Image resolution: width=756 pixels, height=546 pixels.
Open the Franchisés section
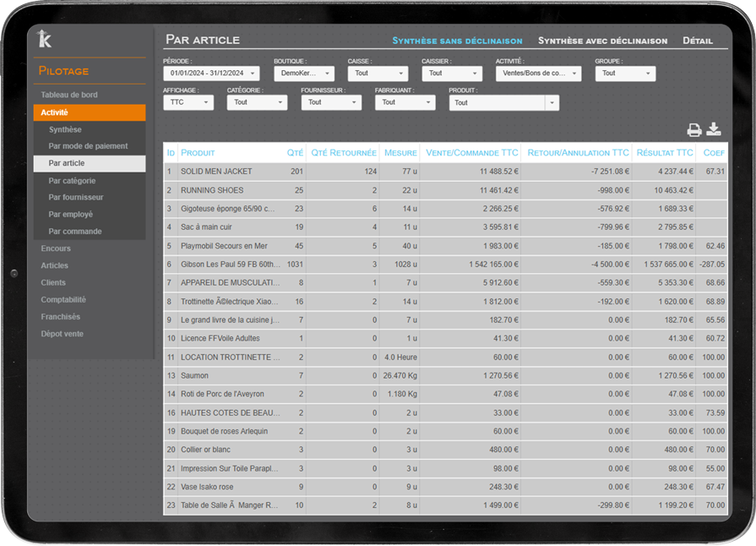coord(60,317)
